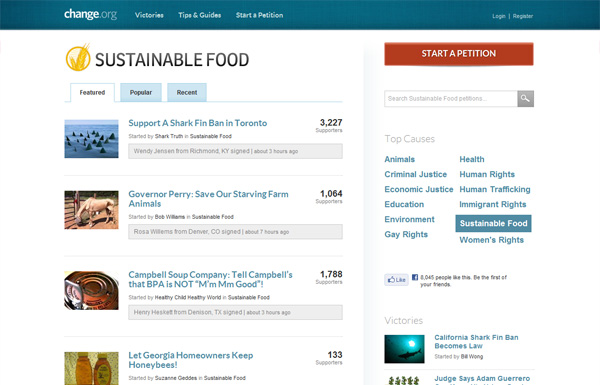The width and height of the screenshot is (600, 385).
Task: Select the Economic Justice cause
Action: click(x=419, y=189)
